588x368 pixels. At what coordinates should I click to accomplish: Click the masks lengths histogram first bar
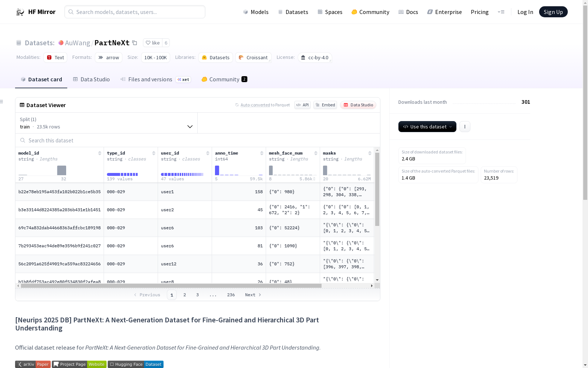coord(325,170)
